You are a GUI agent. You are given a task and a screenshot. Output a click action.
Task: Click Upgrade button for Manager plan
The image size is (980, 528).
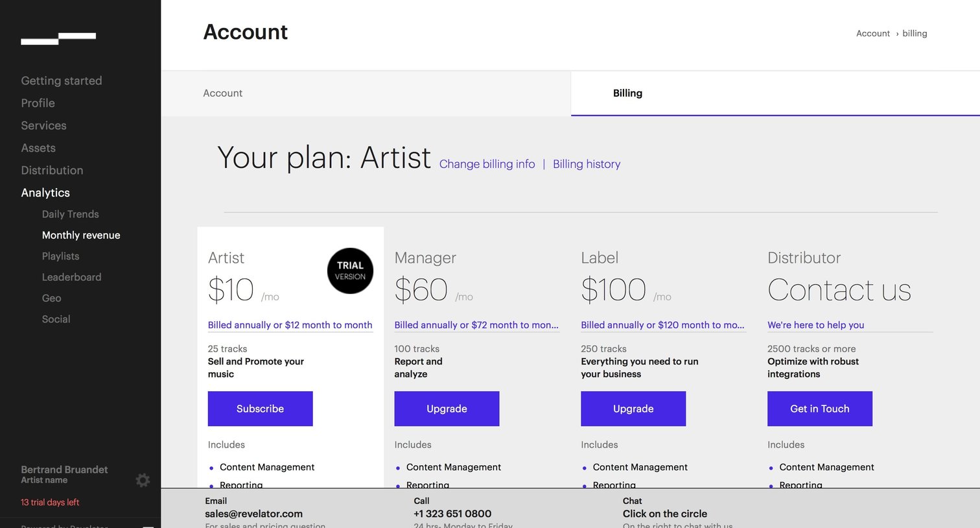click(447, 409)
